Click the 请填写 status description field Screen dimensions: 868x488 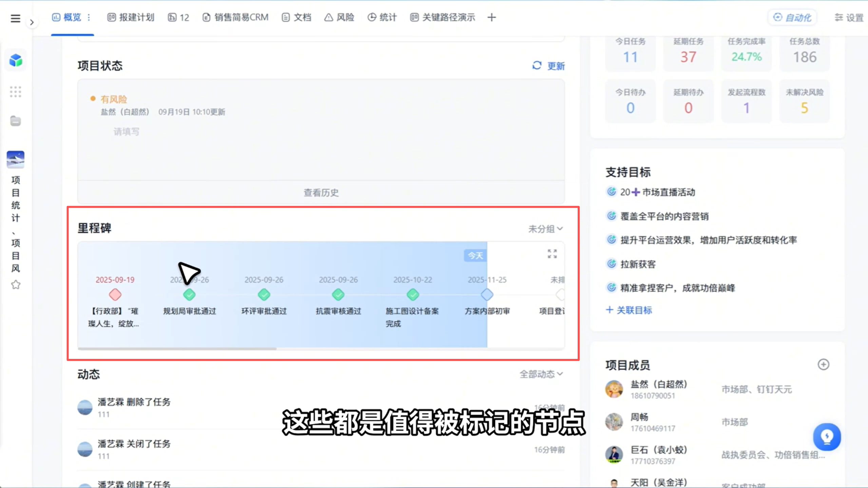[x=126, y=131]
